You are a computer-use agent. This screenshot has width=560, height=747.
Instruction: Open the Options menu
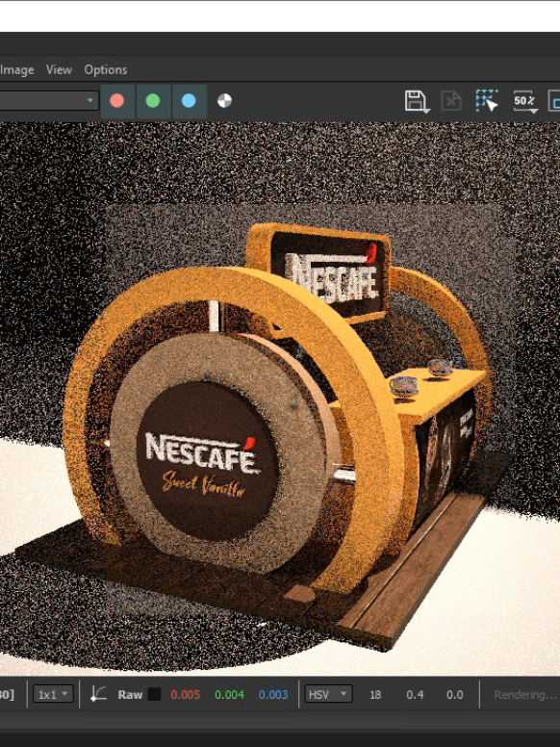[x=106, y=69]
